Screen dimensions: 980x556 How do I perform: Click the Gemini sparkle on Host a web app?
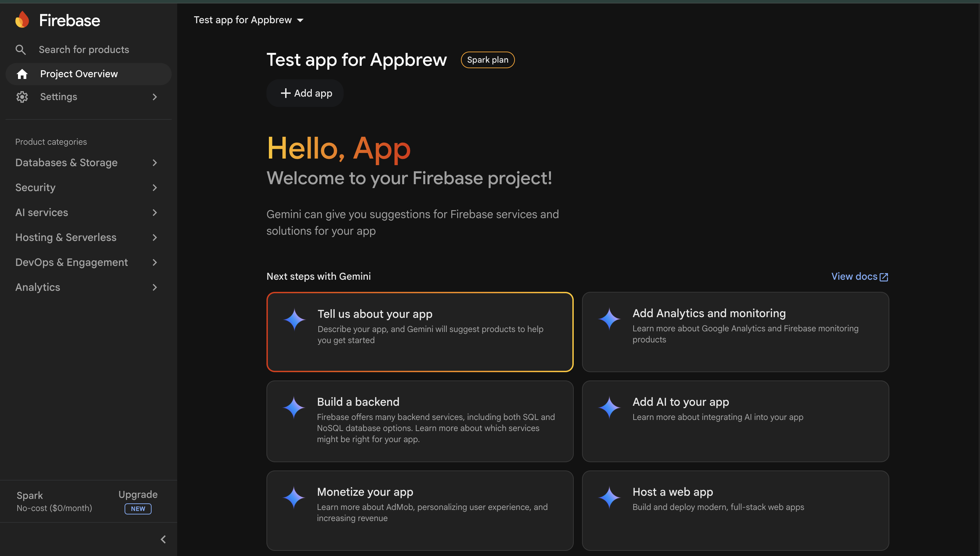point(609,497)
